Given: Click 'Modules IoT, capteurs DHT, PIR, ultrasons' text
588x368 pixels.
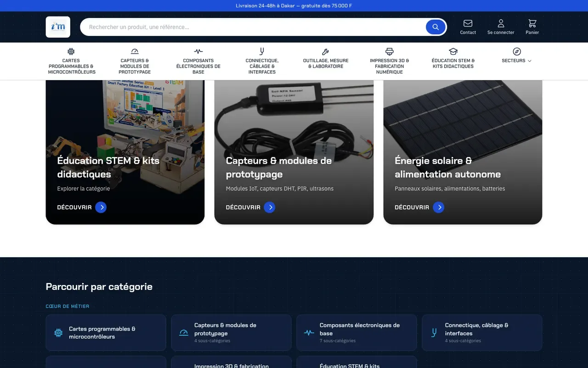Looking at the screenshot, I should (280, 189).
